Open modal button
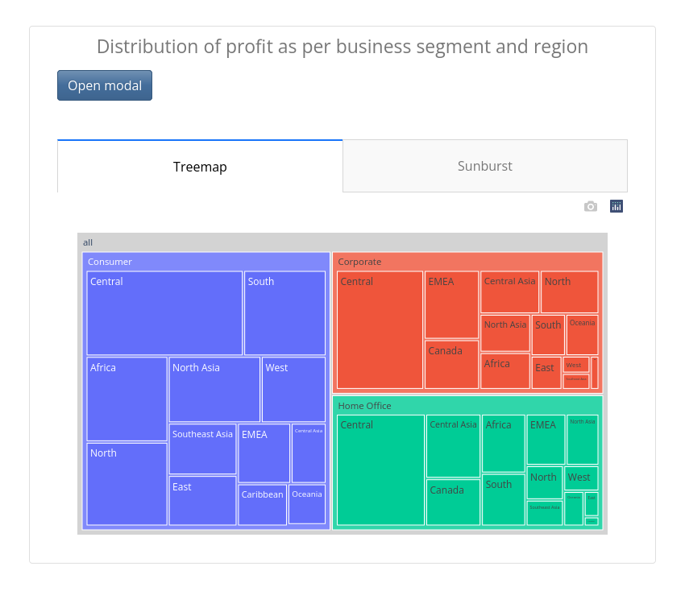This screenshot has height=616, width=685. point(105,85)
